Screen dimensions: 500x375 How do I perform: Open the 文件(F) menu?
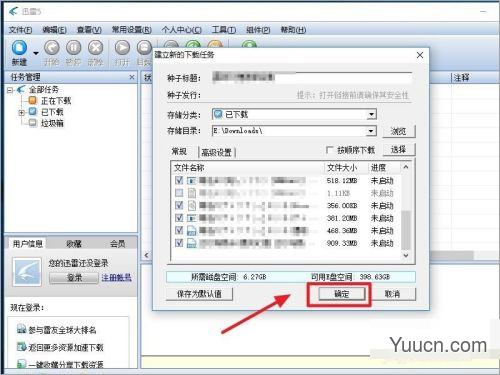20,30
